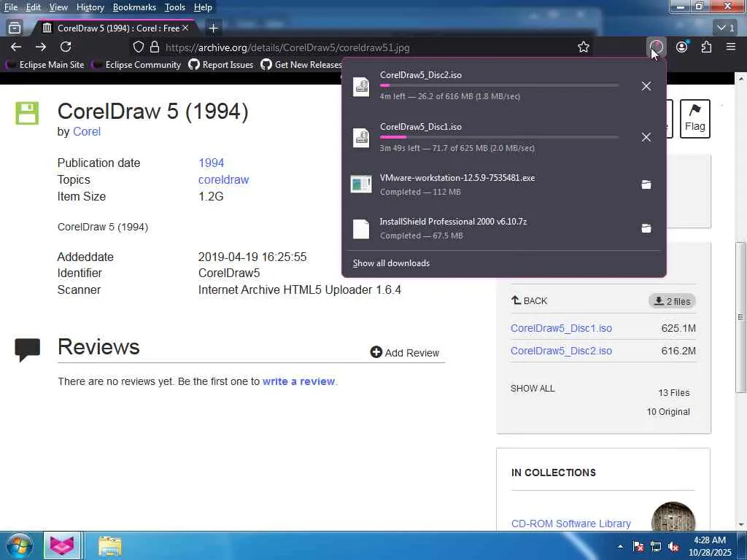747x560 pixels.
Task: Click SHOW ALL files link
Action: coord(533,389)
